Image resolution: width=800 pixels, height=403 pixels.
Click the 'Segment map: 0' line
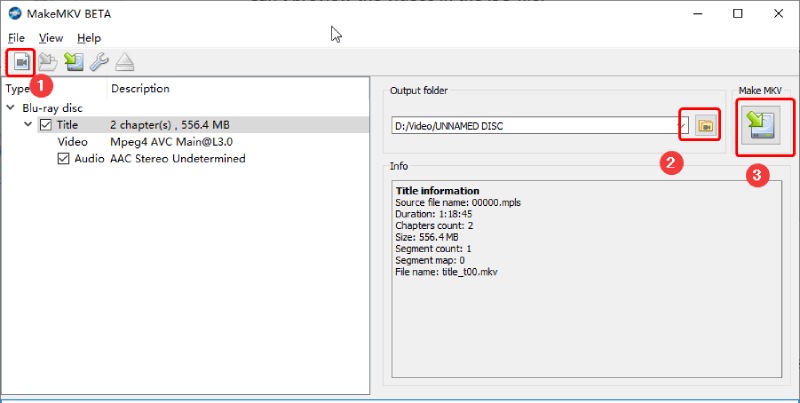pos(430,261)
